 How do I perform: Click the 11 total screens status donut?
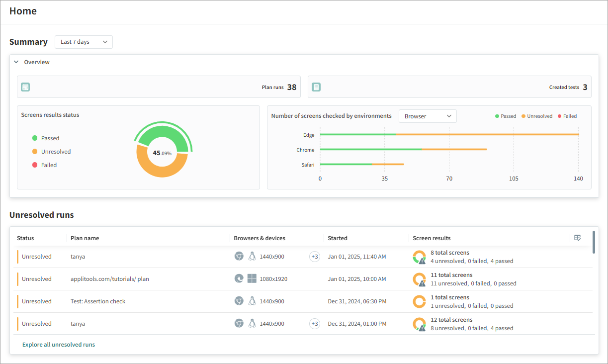pos(419,279)
